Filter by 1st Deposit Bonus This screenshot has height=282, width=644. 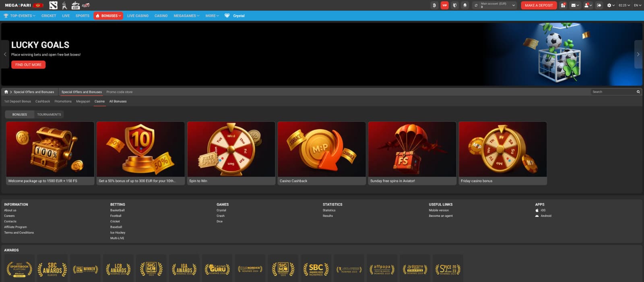18,102
